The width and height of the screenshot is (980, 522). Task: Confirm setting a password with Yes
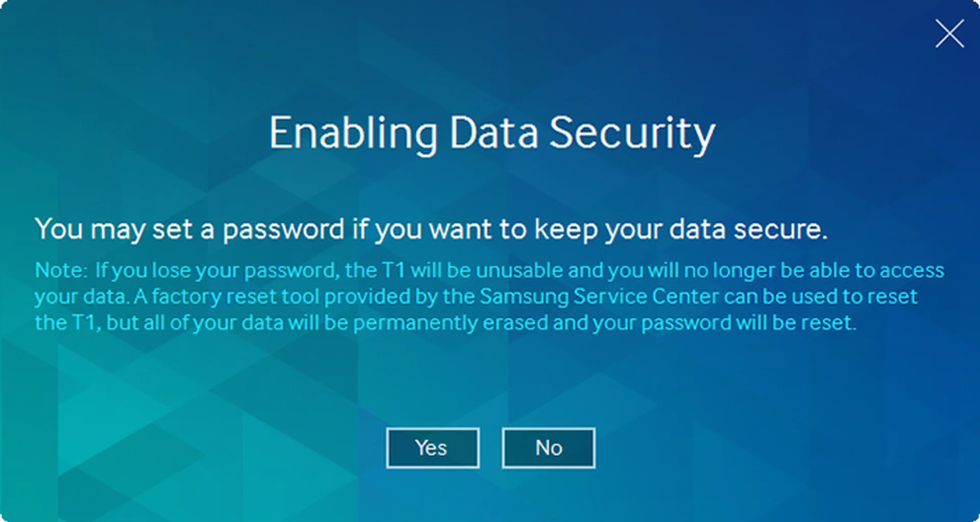point(432,448)
